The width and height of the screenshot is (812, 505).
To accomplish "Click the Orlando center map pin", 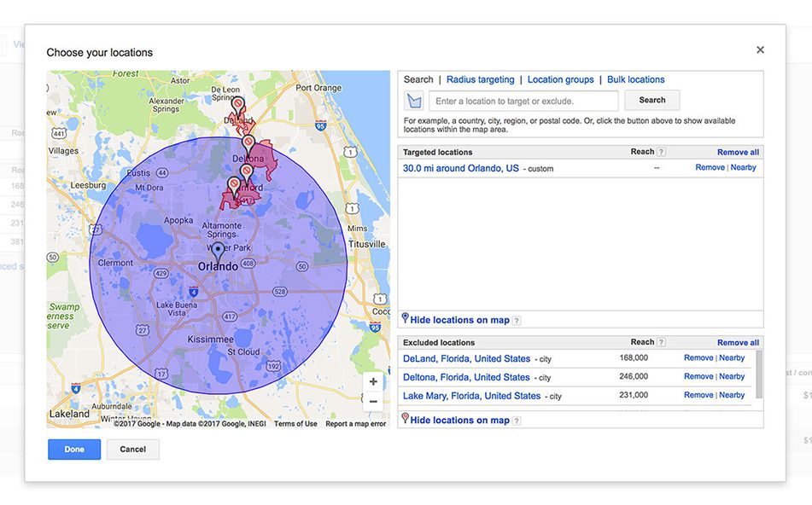I will [x=218, y=251].
